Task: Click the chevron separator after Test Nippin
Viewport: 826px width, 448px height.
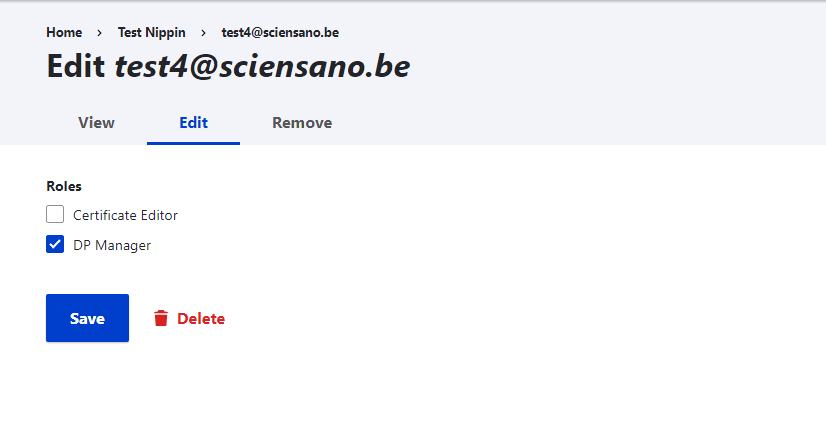Action: pyautogui.click(x=203, y=33)
